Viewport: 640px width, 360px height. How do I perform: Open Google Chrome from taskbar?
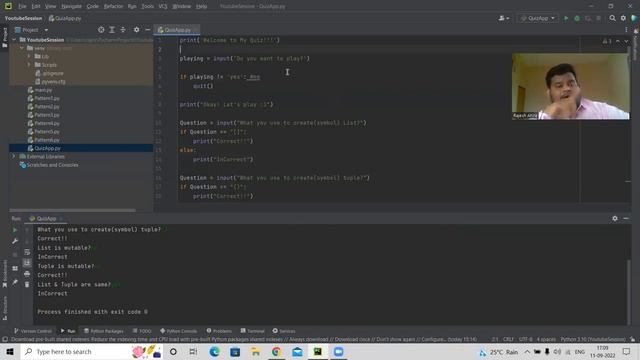pyautogui.click(x=276, y=351)
